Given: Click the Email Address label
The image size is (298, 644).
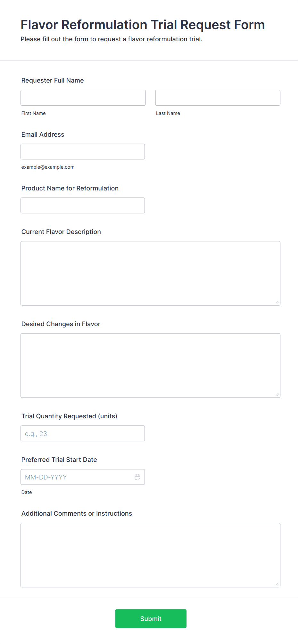Looking at the screenshot, I should 43,134.
